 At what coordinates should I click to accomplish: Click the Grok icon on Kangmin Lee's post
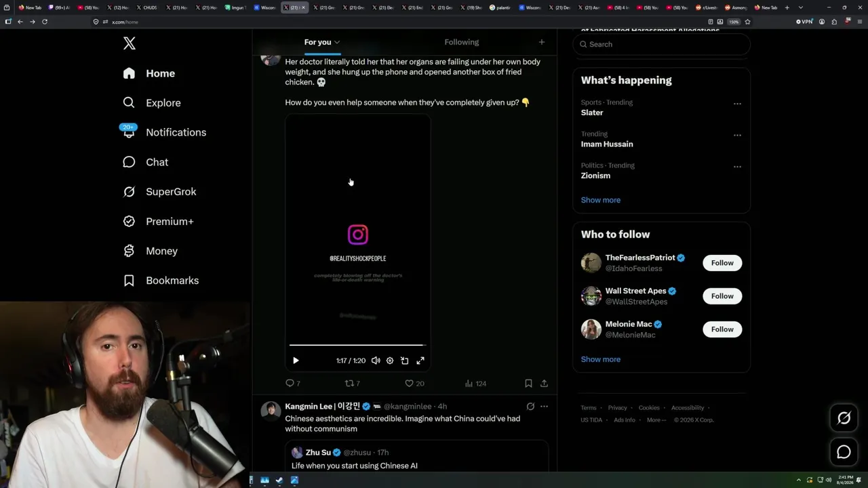[x=530, y=407]
